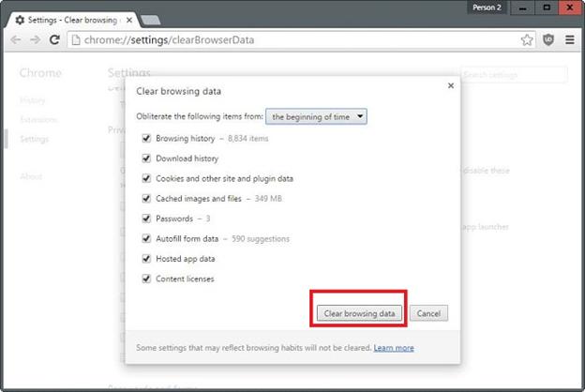The image size is (585, 392).
Task: Uncheck Hosted app data checkbox
Action: coord(146,259)
